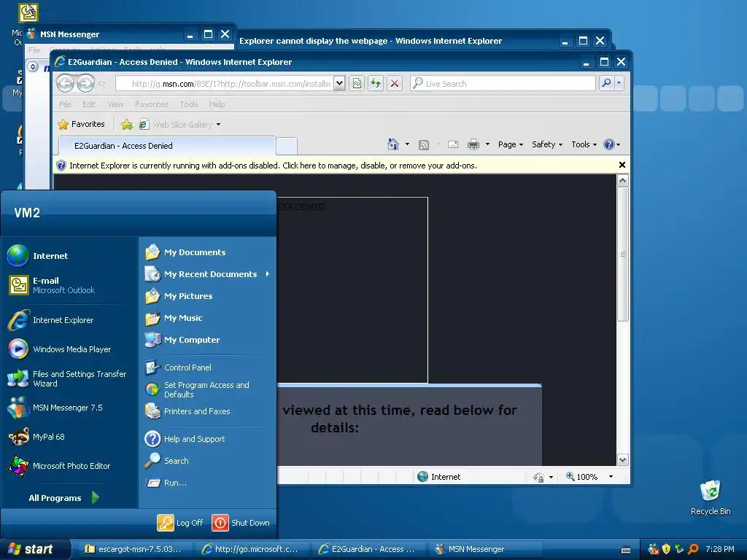Viewport: 747px width, 560px height.
Task: Switch to escargot-msn taskbar item
Action: (x=133, y=549)
